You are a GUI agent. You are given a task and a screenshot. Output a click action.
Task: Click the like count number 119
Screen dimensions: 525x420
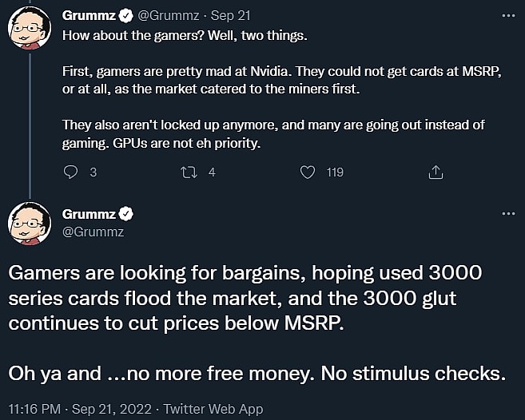point(335,172)
